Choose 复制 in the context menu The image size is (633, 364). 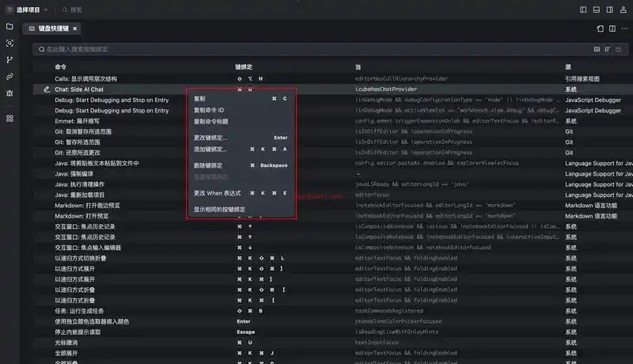point(241,98)
